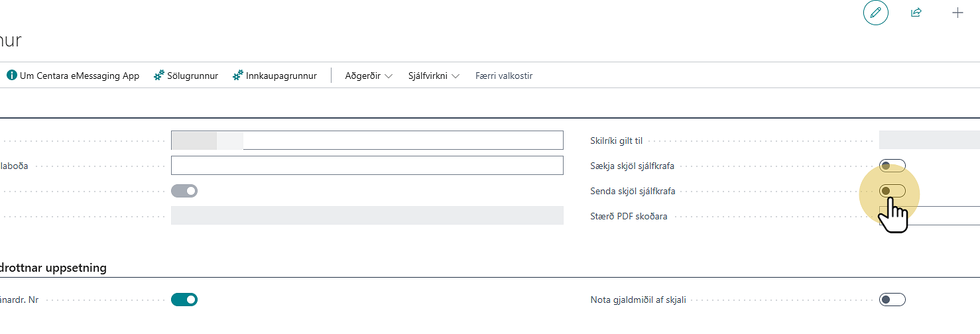Click the Skilríki gilt til field
The height and width of the screenshot is (334, 980).
point(929,140)
